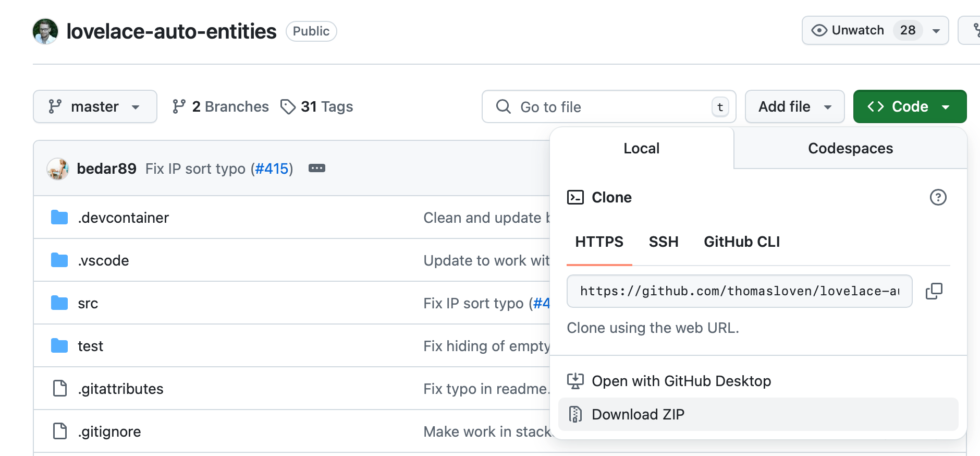
Task: Expand the Add file dropdown
Action: tap(794, 106)
